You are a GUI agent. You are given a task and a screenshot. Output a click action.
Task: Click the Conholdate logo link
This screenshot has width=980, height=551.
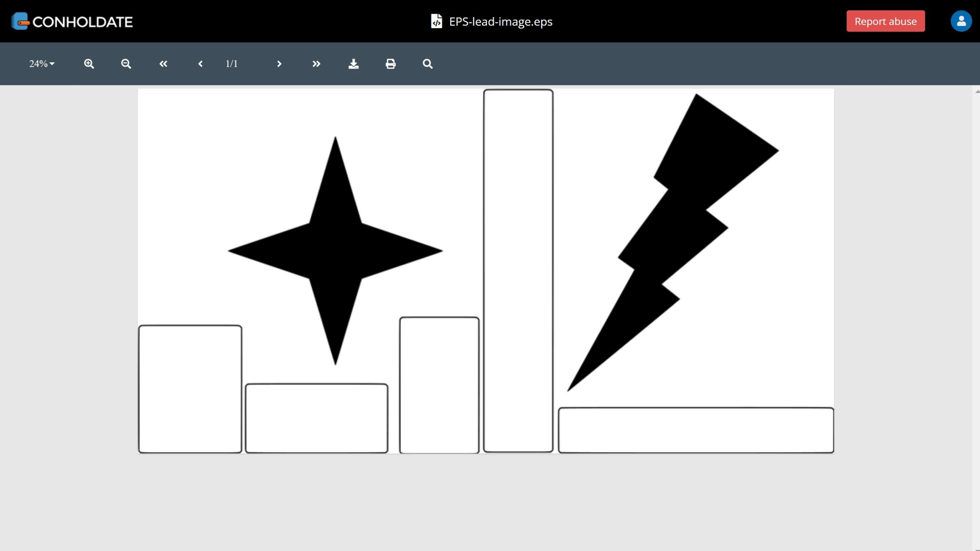pos(72,21)
